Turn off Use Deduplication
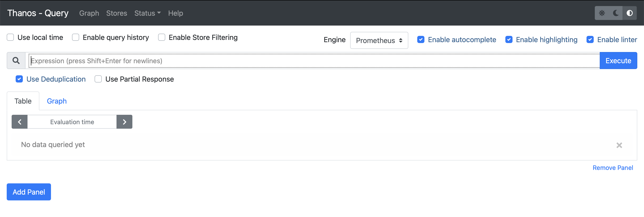644x217 pixels. click(19, 79)
